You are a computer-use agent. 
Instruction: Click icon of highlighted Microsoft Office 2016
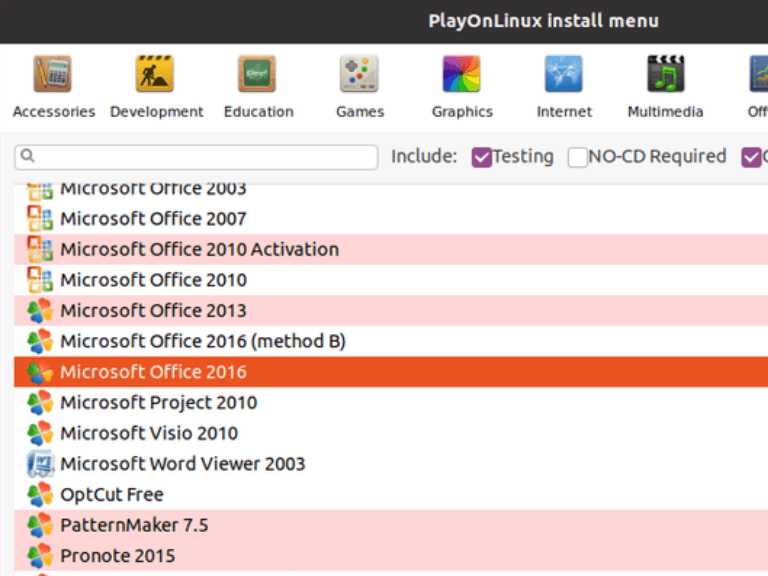pyautogui.click(x=40, y=372)
